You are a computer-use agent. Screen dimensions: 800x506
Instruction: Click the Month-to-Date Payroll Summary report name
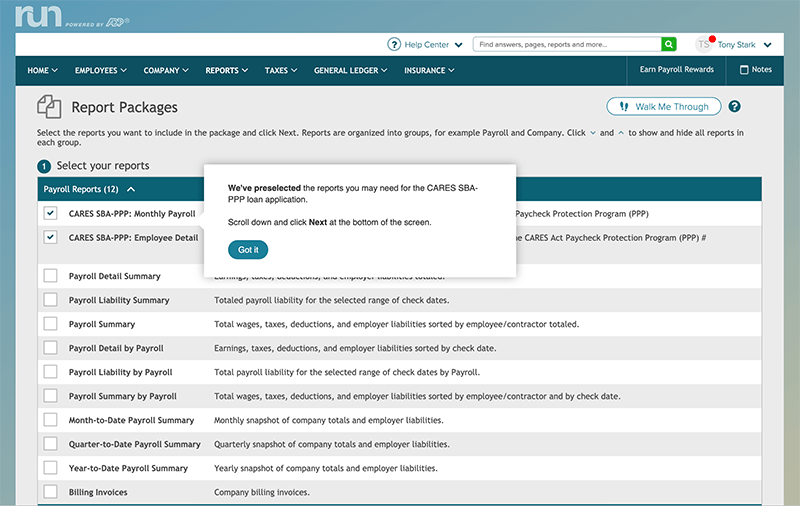click(x=131, y=420)
